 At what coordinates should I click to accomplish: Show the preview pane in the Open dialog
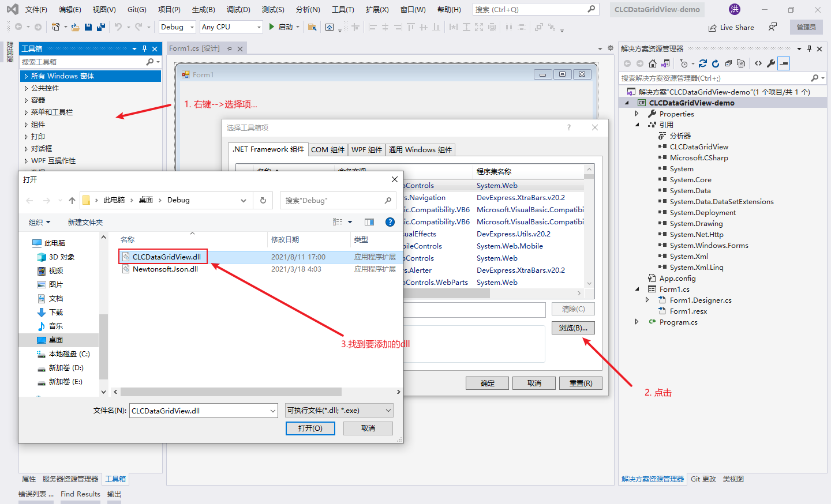369,222
